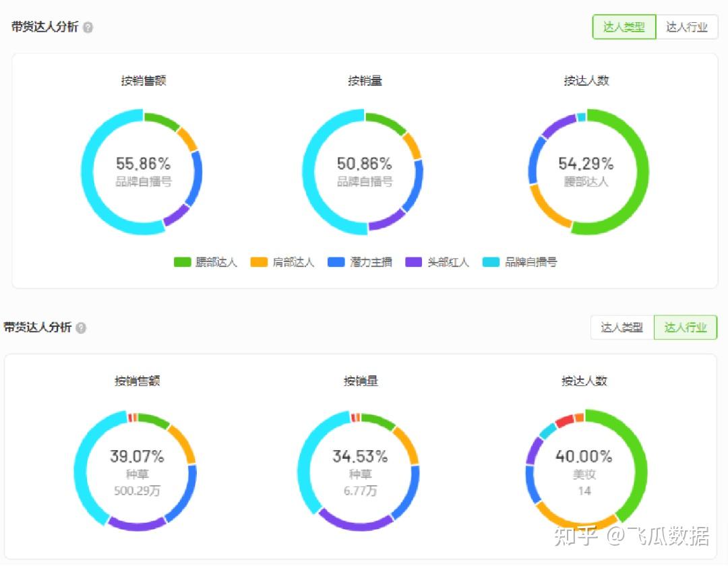This screenshot has height=566, width=728.
Task: Click the 6.77万 volume value
Action: point(360,491)
